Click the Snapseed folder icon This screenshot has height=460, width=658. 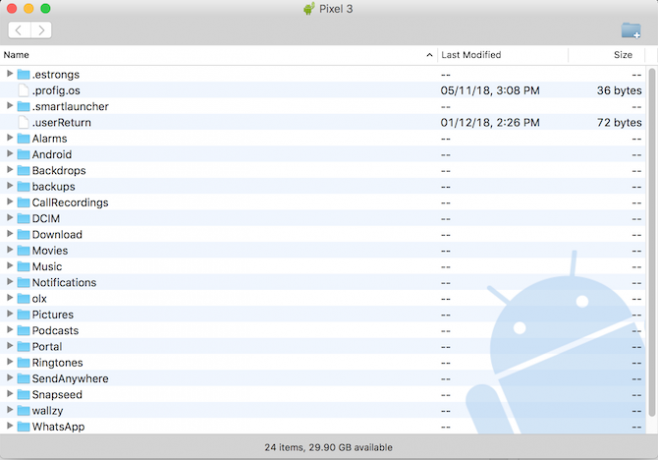(24, 395)
